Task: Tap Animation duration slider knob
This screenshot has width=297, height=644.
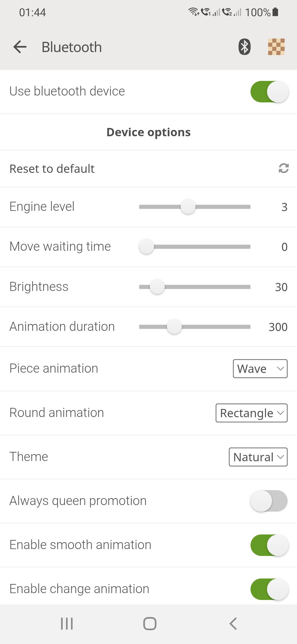Action: coord(174,327)
